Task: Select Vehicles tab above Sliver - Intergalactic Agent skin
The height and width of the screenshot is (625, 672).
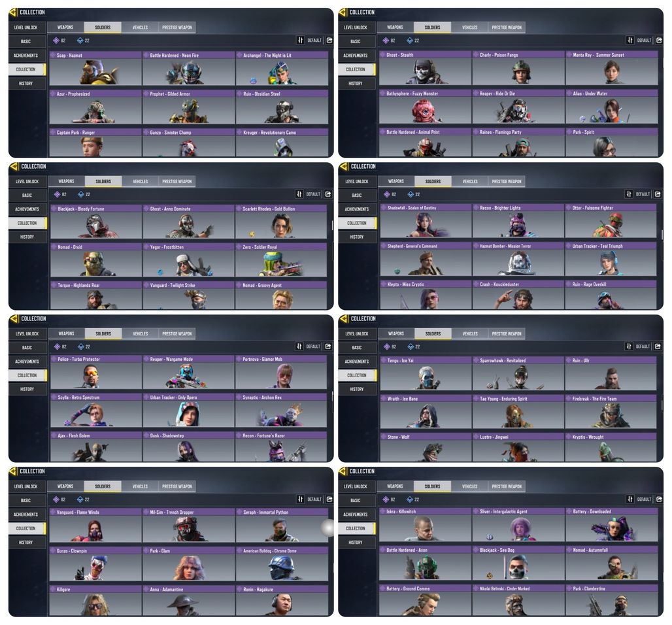Action: 470,486
